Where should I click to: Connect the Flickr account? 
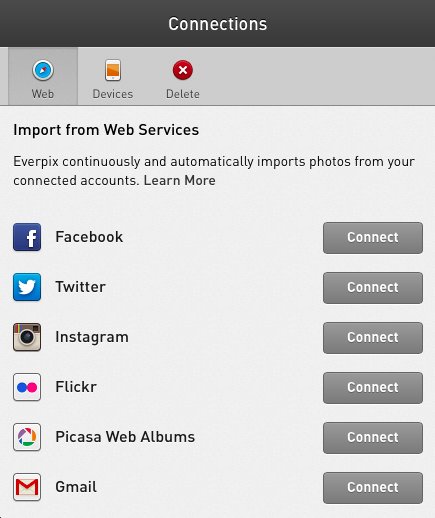point(373,388)
